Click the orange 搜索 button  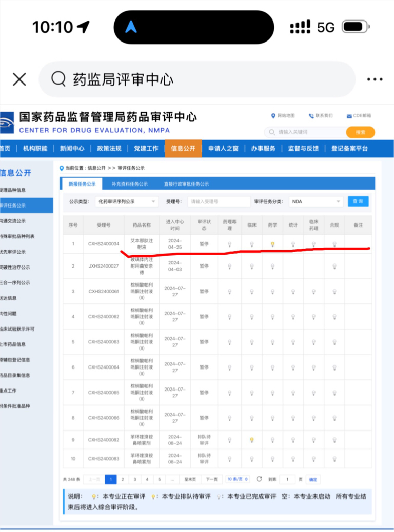point(360,132)
